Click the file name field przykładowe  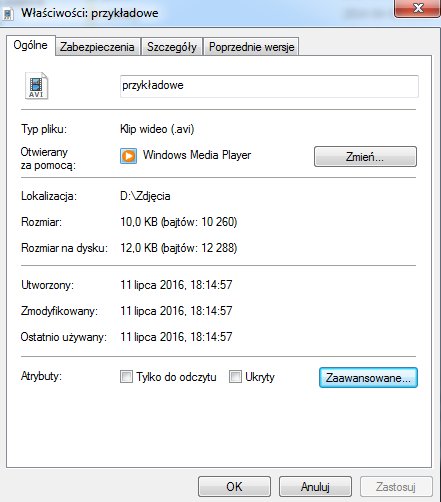click(269, 86)
